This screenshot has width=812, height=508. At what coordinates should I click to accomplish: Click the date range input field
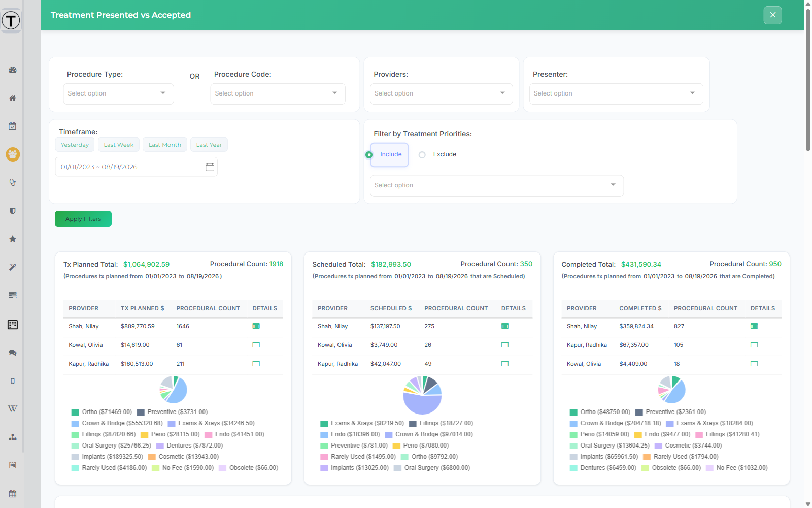click(136, 167)
